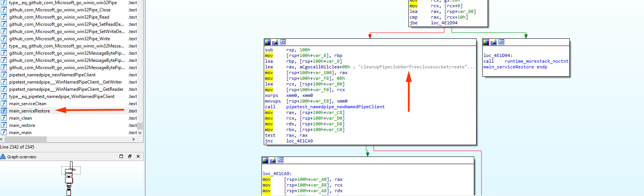644x196 pixels.
Task: Select main_serviceClean in the functions list
Action: point(27,104)
